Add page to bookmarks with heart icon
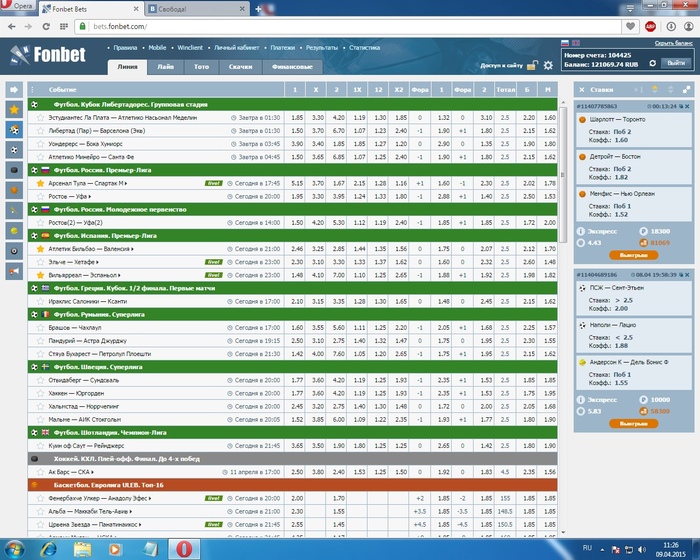 click(630, 26)
